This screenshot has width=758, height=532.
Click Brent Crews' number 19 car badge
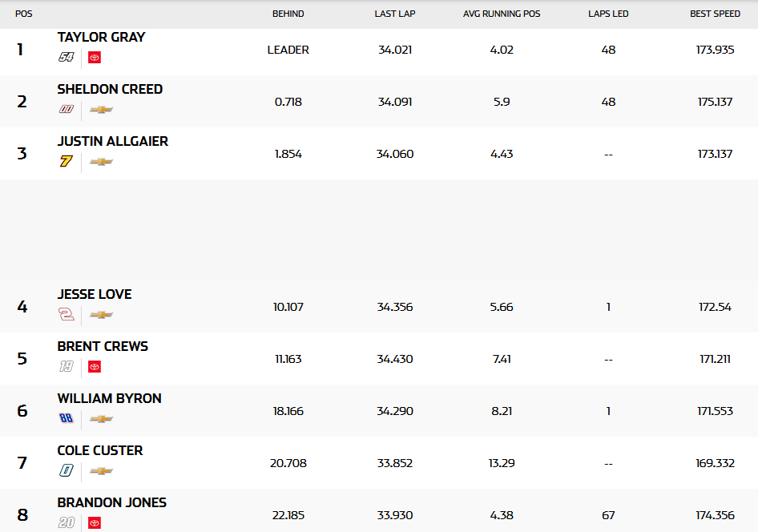[67, 367]
